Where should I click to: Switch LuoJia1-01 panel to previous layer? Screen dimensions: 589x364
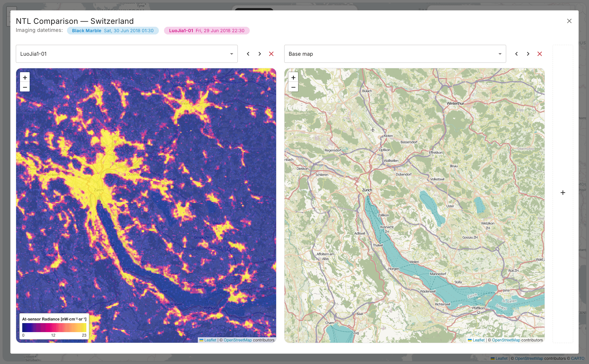coord(248,54)
